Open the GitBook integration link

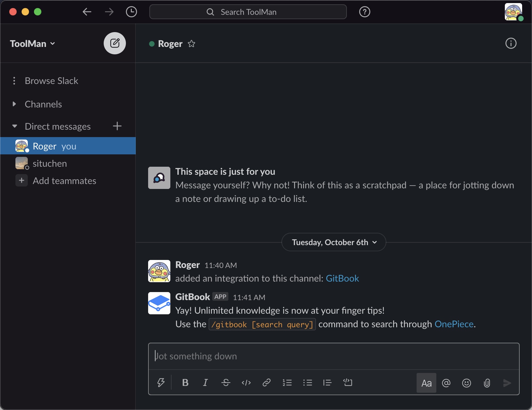pos(342,278)
